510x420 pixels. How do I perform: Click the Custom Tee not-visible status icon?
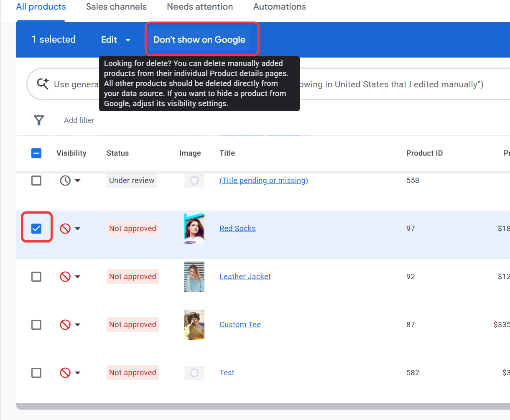65,325
